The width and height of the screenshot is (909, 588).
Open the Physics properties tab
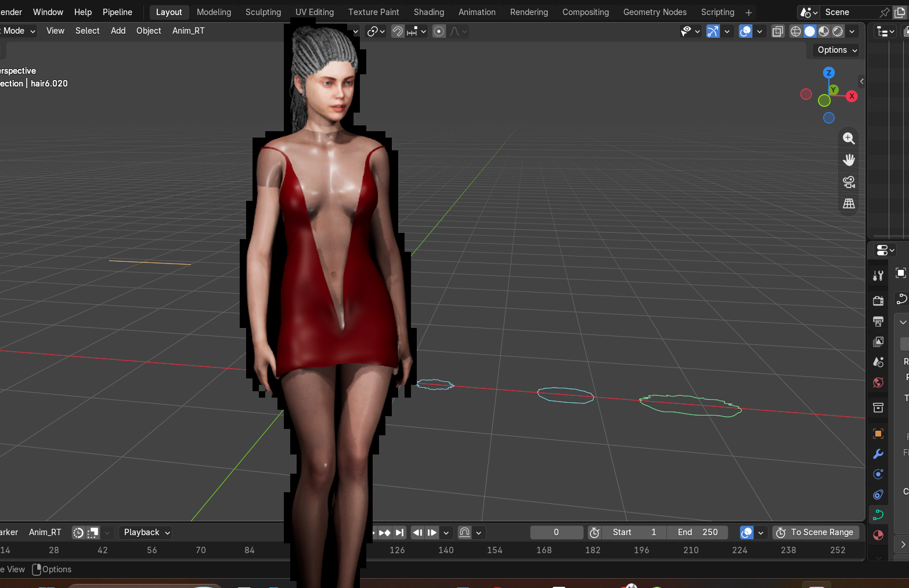pyautogui.click(x=878, y=474)
